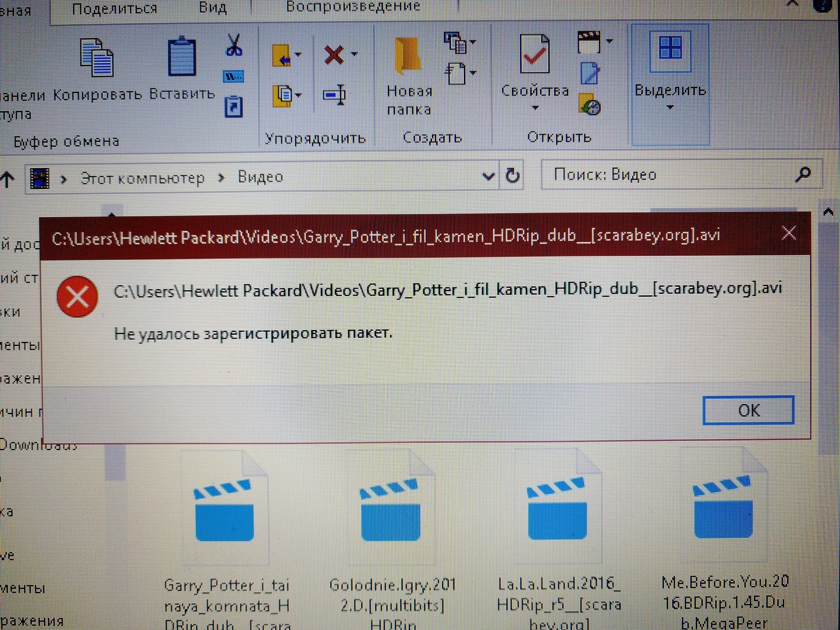The width and height of the screenshot is (840, 630).
Task: Click the chevron before Этот компьютер
Action: point(64,178)
